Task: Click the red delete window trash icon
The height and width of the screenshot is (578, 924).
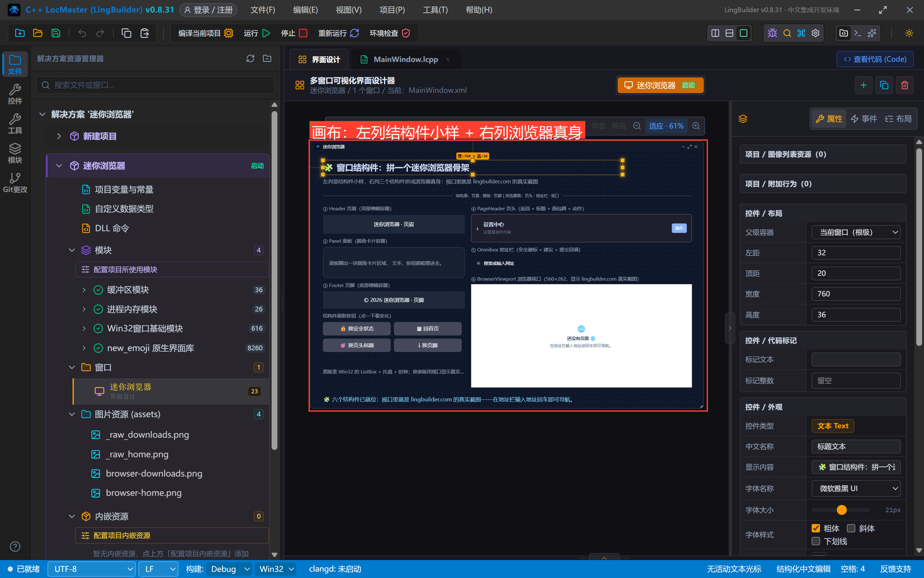Action: pyautogui.click(x=904, y=85)
